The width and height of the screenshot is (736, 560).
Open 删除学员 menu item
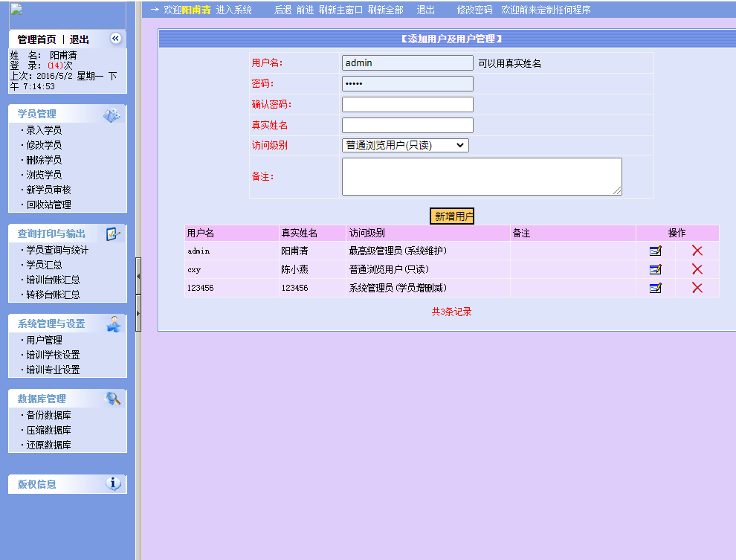point(44,160)
